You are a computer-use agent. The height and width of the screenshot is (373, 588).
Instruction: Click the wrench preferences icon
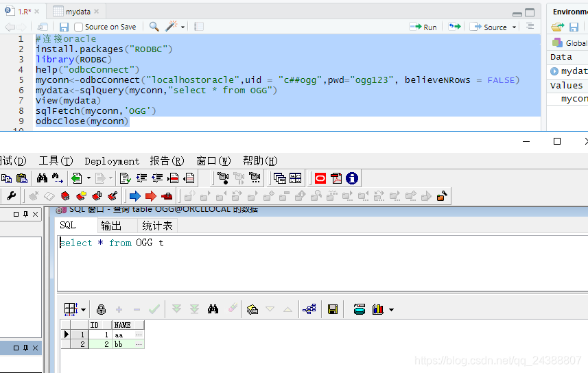tap(11, 195)
